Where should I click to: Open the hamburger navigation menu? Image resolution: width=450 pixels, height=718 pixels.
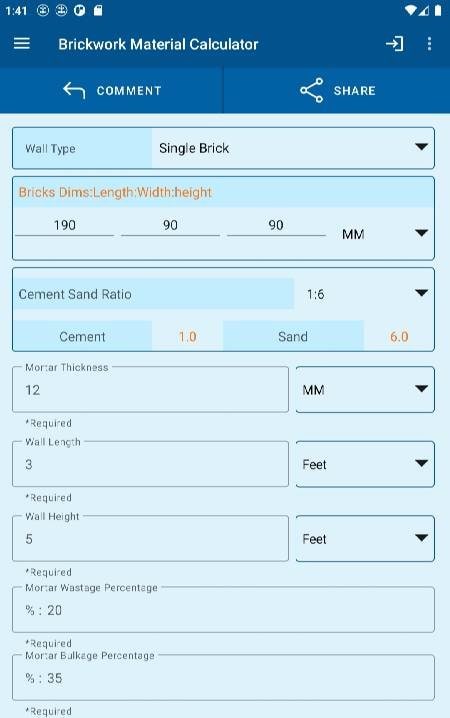pyautogui.click(x=22, y=44)
